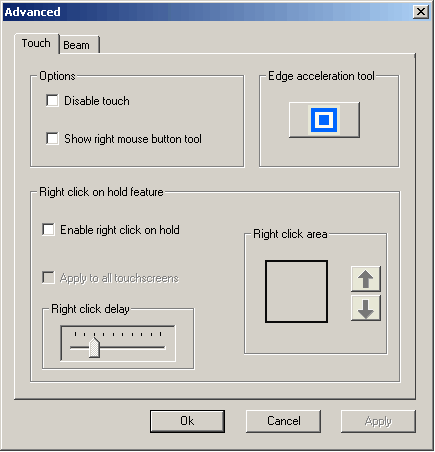Confirm settings with the Ok button
This screenshot has height=452, width=435.
point(187,421)
